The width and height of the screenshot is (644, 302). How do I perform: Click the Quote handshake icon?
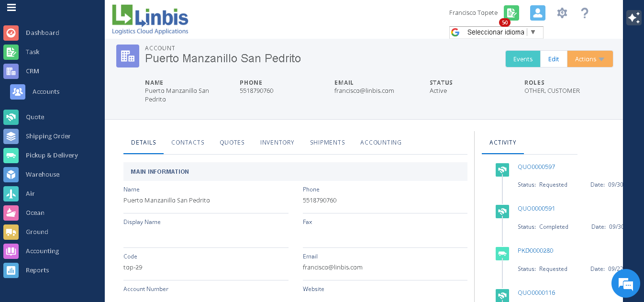[x=11, y=117]
